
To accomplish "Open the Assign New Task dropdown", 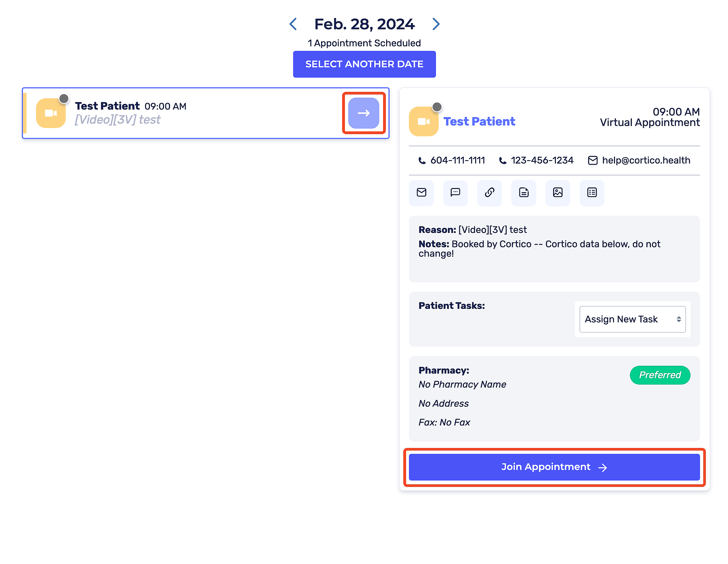I will pos(632,319).
